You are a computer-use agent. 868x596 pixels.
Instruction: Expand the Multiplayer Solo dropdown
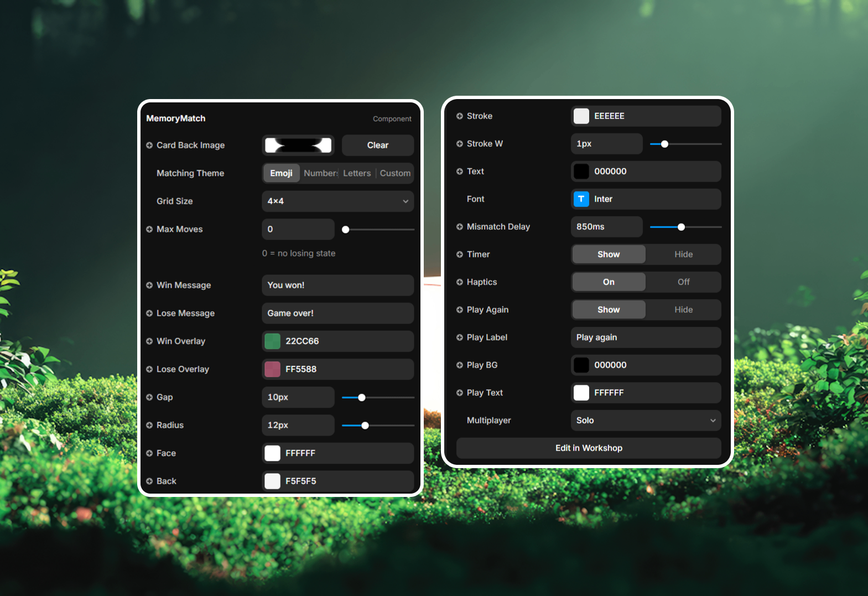[646, 421]
